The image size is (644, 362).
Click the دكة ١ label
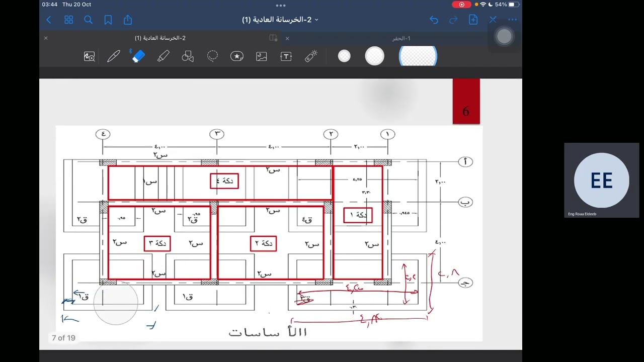358,215
